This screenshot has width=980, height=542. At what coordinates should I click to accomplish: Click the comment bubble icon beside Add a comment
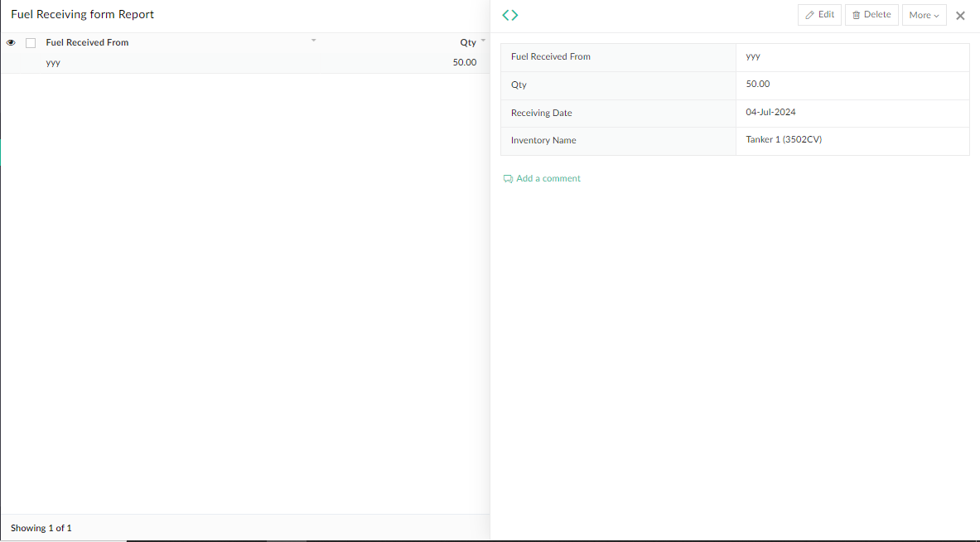(508, 178)
